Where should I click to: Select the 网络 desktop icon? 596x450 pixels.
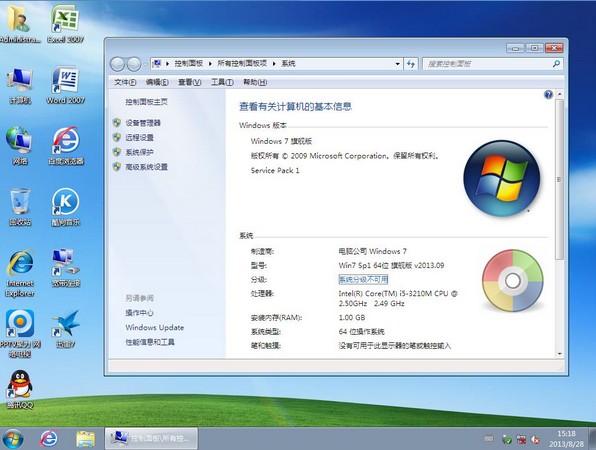(19, 146)
